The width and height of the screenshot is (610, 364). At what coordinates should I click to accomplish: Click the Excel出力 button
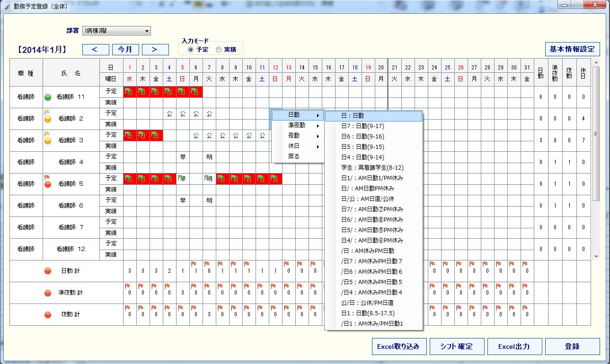coord(514,347)
